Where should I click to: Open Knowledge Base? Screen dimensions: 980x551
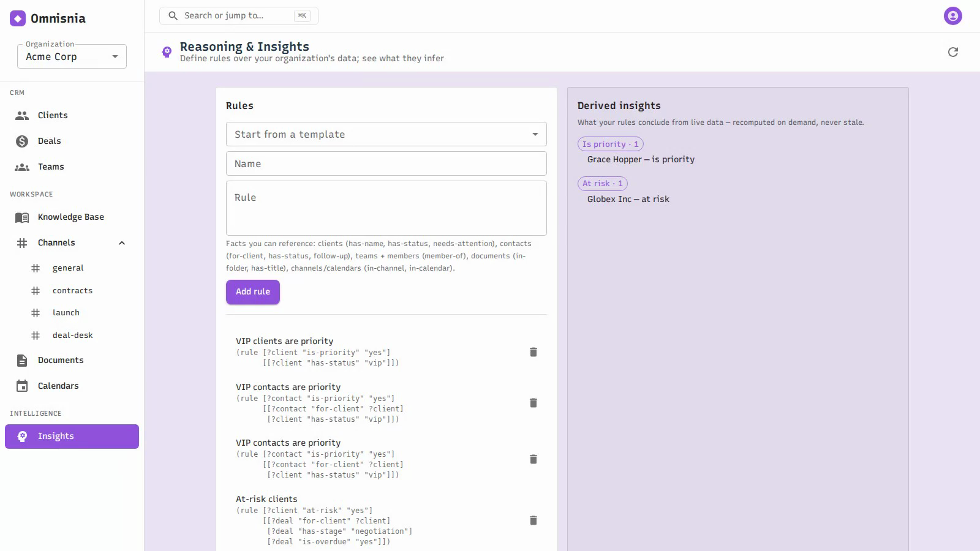[x=72, y=217]
